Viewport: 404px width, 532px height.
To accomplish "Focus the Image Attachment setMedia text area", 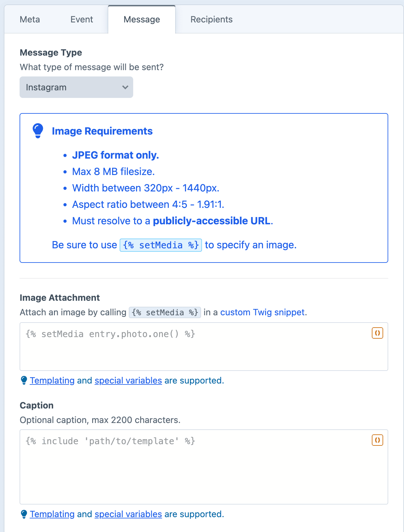I will click(204, 347).
